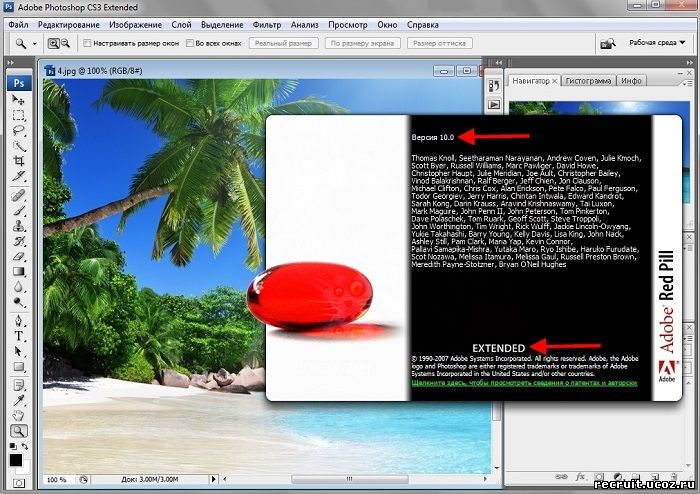Toggle Quick Mask mode
The height and width of the screenshot is (494, 700).
click(x=19, y=483)
